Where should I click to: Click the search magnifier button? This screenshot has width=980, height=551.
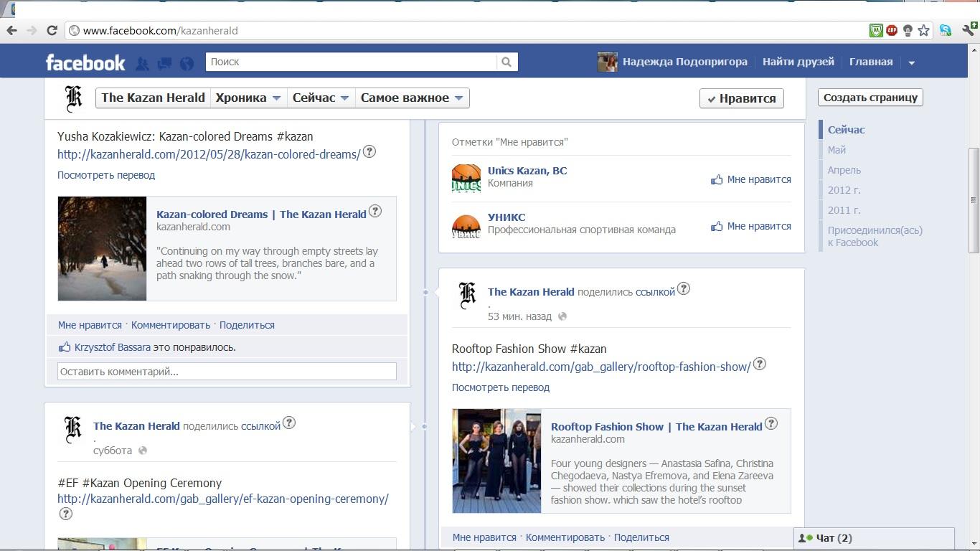(x=507, y=62)
